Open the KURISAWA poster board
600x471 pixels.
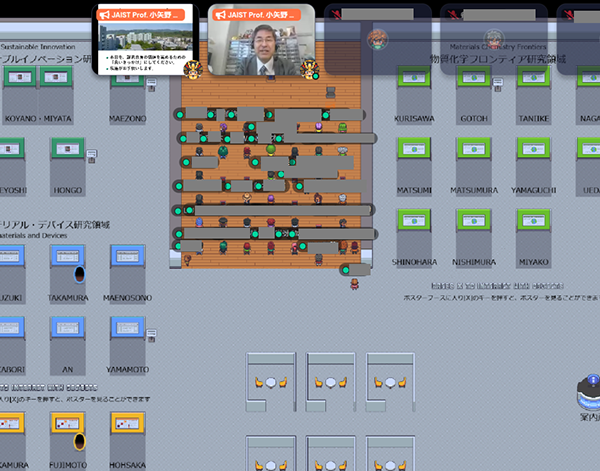[x=414, y=76]
